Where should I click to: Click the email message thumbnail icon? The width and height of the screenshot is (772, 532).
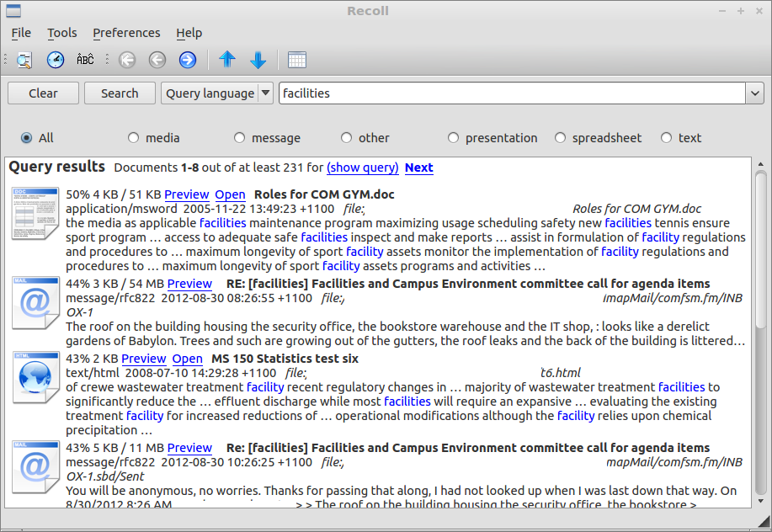[35, 301]
